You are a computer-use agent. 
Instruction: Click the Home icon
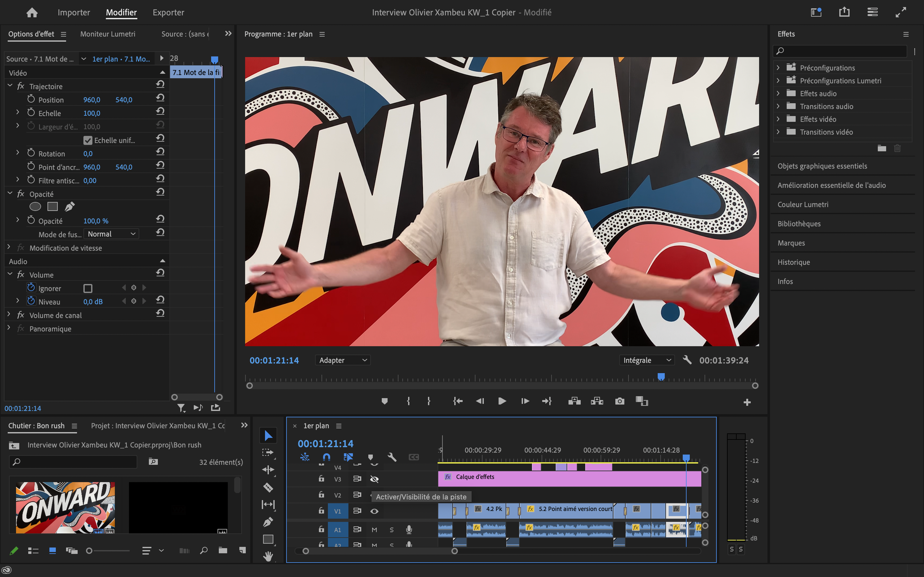pos(32,13)
